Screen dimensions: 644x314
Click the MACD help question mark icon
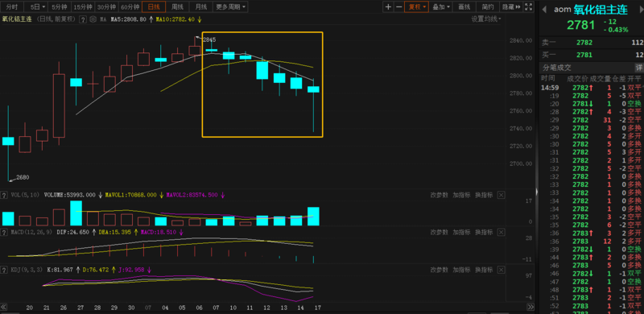4,232
